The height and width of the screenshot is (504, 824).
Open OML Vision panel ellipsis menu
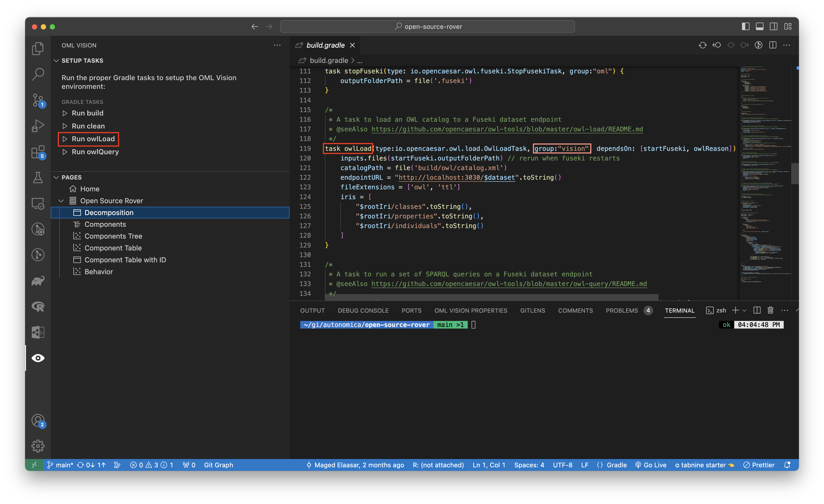277,45
